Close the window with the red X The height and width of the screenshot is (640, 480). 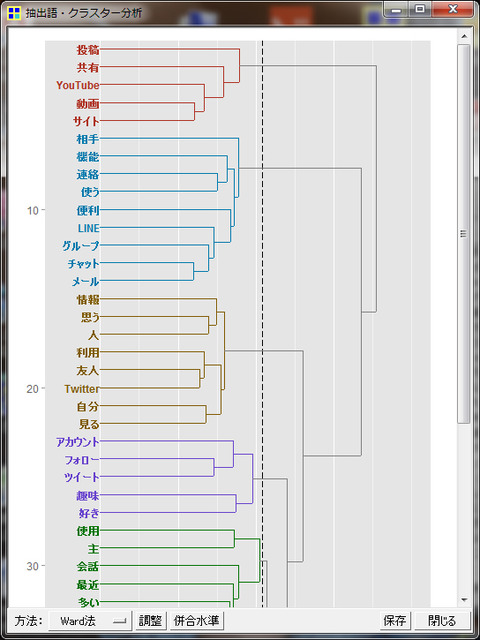[453, 9]
